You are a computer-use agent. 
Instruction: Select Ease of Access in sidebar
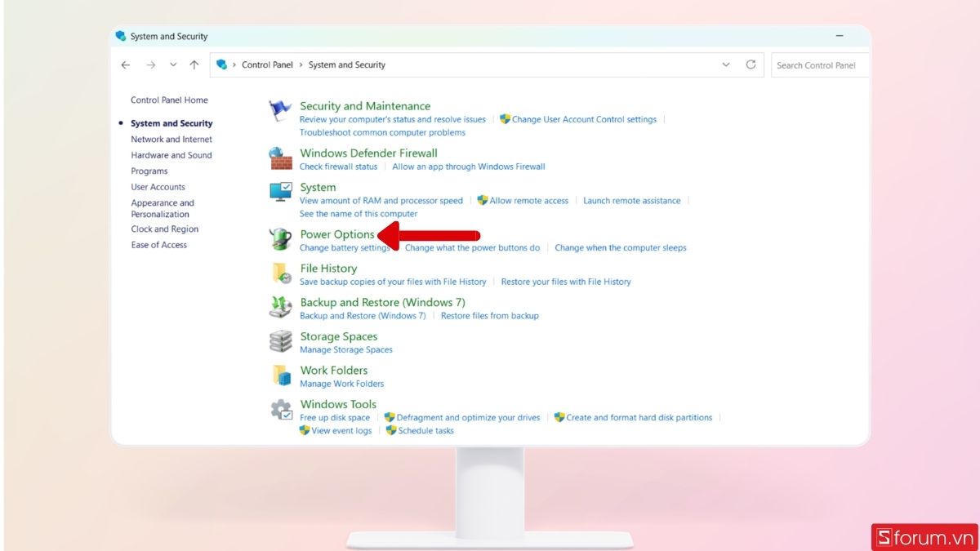(159, 245)
